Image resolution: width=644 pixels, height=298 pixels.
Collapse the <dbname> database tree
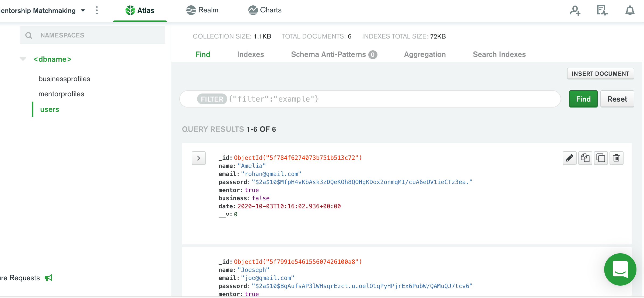(x=23, y=59)
